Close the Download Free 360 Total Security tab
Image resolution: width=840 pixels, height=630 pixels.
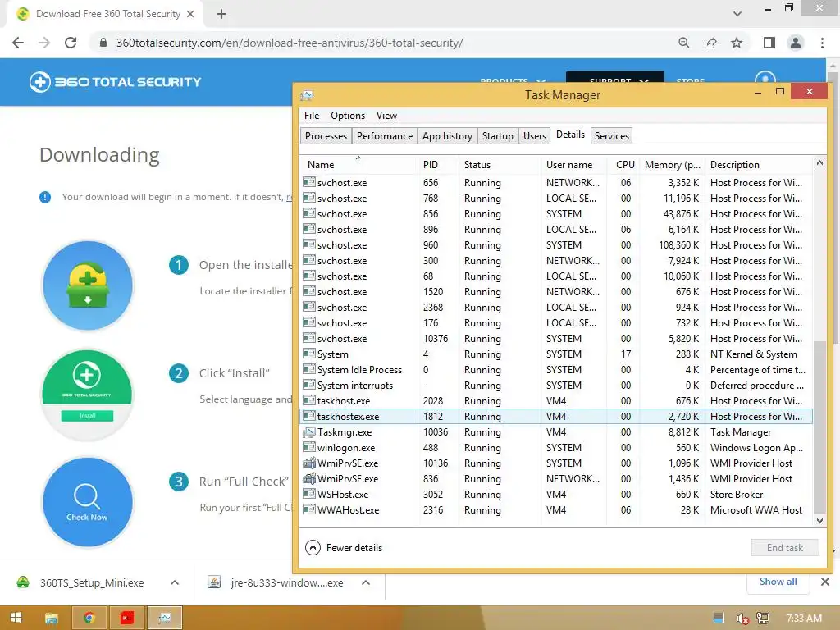point(190,14)
